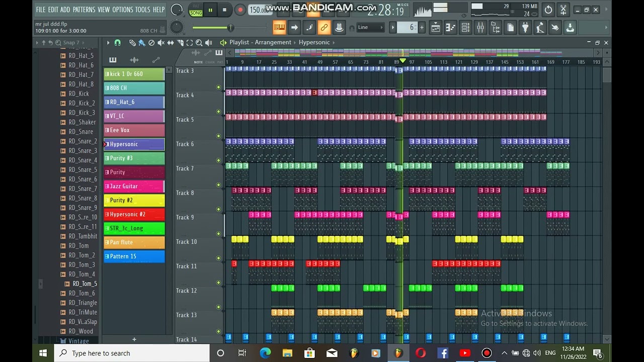Open the Channel rack from toolbar
Viewport: 644px width, 362px height.
pos(465,28)
